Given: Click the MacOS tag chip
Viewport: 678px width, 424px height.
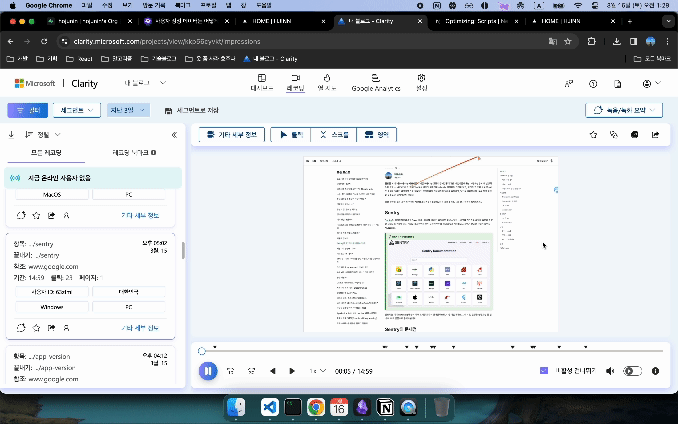Looking at the screenshot, I should coord(52,194).
